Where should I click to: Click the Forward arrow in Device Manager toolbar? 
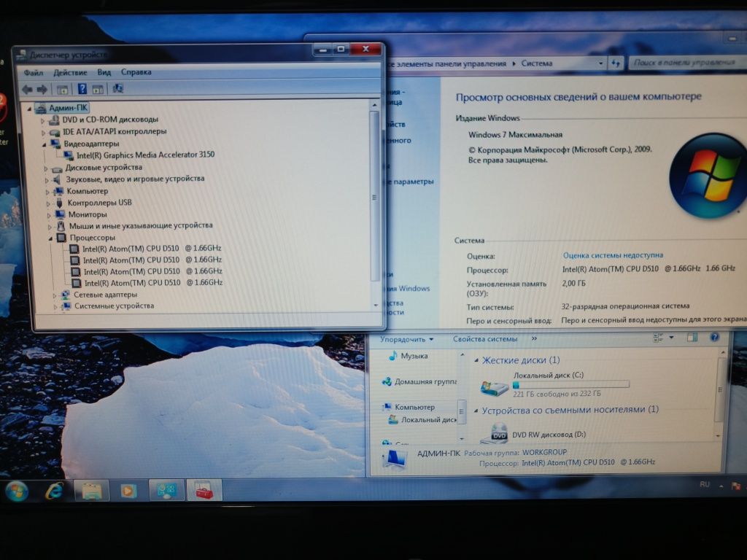point(42,89)
